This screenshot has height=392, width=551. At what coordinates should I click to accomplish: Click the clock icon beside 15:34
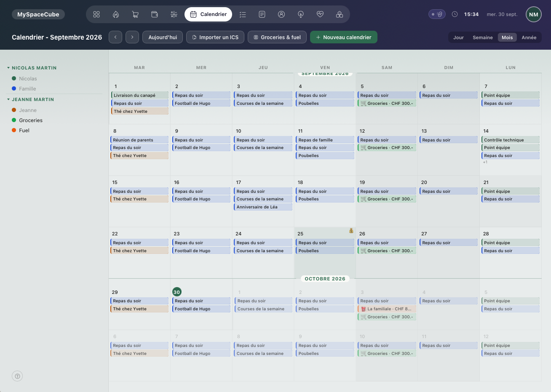(x=455, y=14)
